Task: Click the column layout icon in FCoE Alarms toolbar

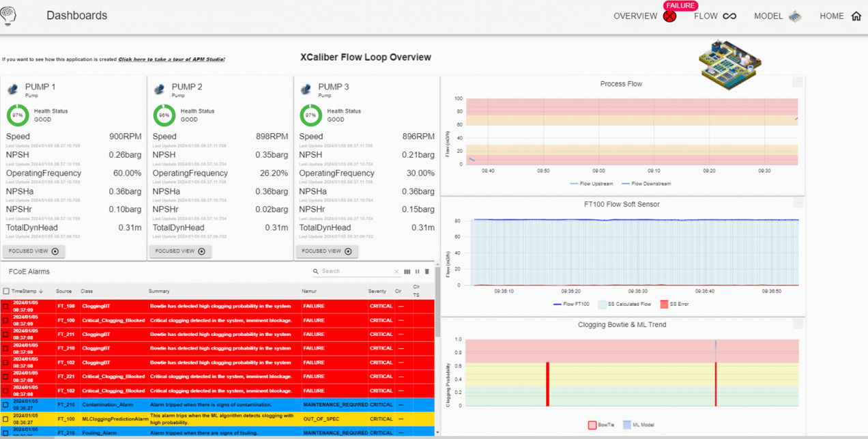Action: [x=407, y=271]
